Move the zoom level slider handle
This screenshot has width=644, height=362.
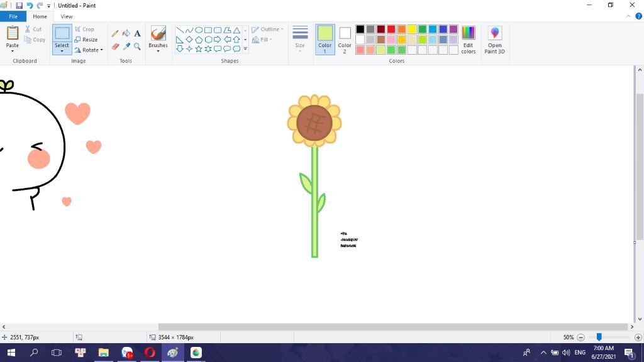(x=599, y=337)
